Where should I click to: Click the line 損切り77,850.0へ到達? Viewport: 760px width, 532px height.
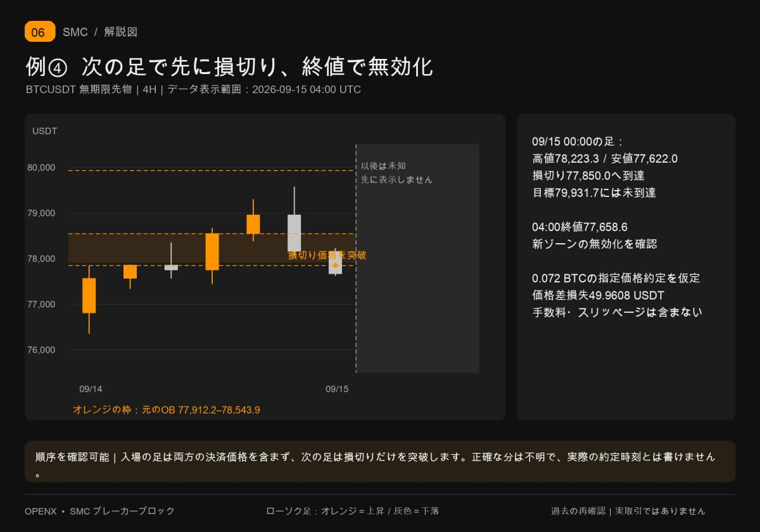click(x=588, y=176)
